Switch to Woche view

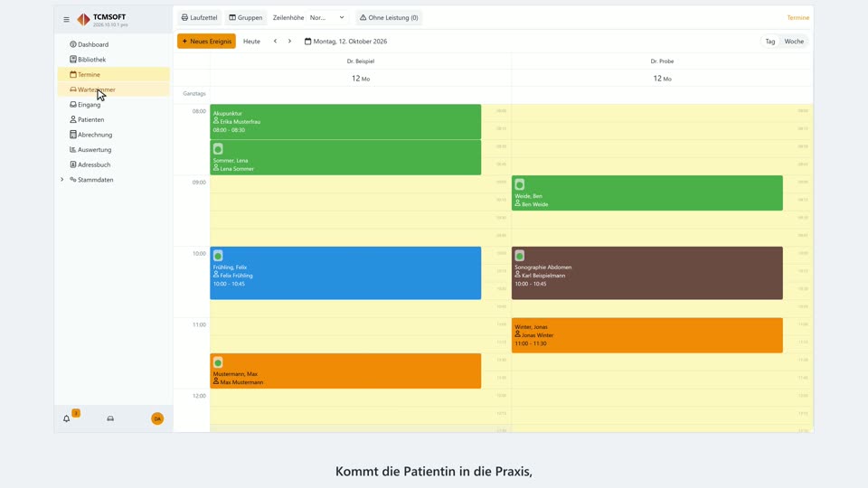794,41
